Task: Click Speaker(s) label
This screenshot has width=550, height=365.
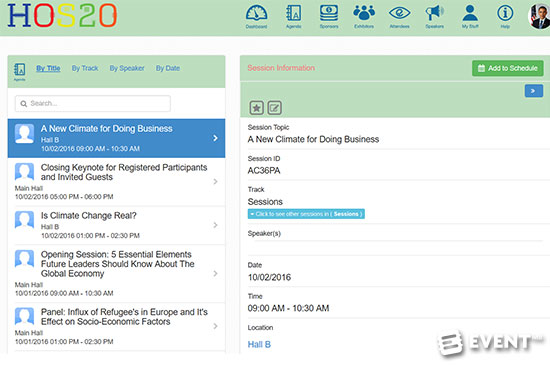Action: point(264,234)
